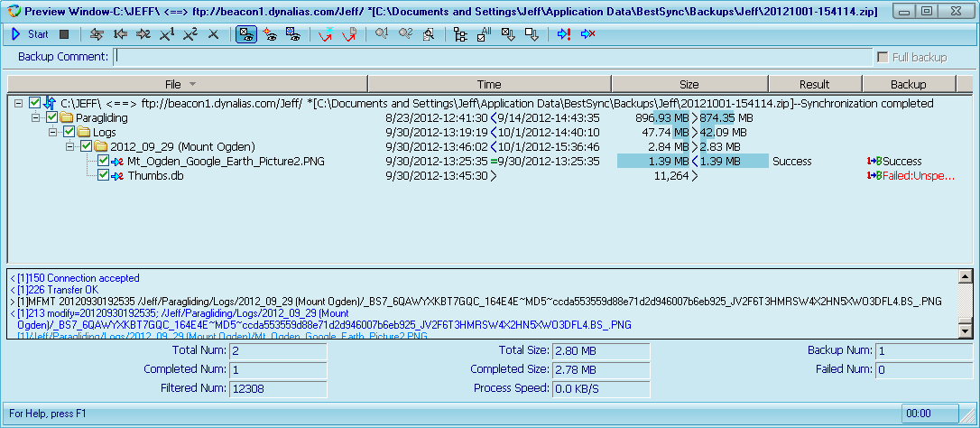This screenshot has width=980, height=428.
Task: Click the Process Speed value 0.0 KB/S
Action: point(601,388)
